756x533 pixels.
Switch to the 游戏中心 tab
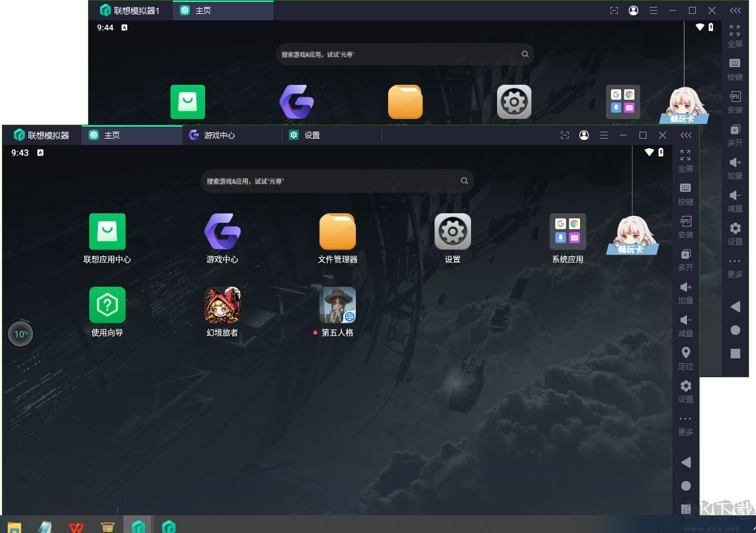coord(219,135)
